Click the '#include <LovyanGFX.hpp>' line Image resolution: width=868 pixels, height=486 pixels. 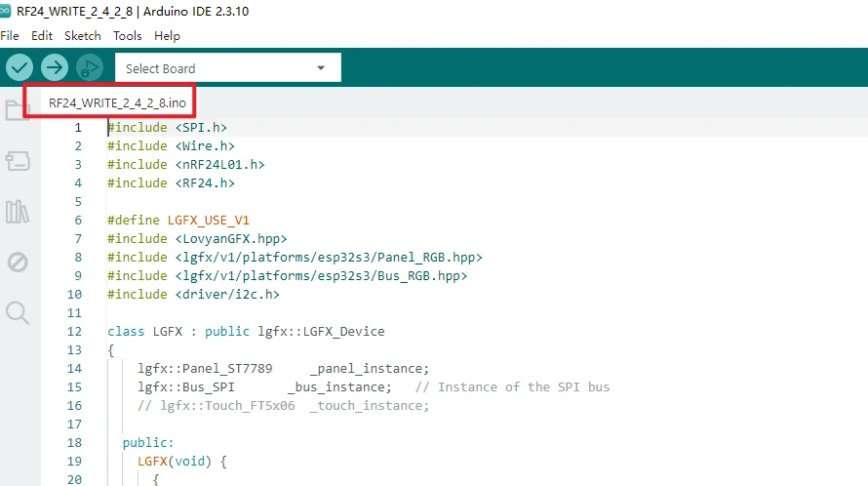[x=197, y=239]
